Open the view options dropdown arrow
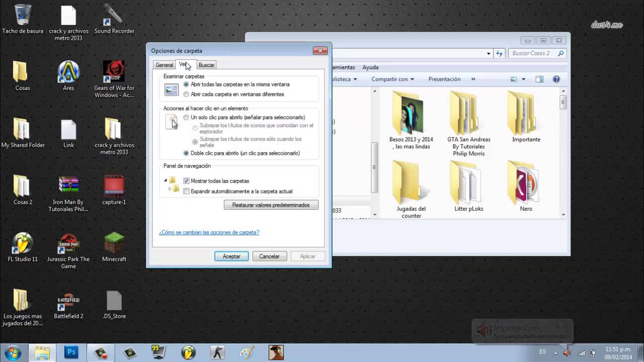 [x=523, y=79]
